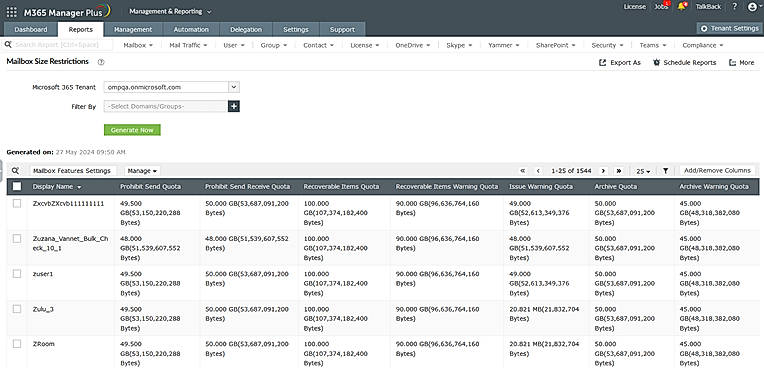Expand the SharePoint reports menu
The height and width of the screenshot is (368, 764).
pos(555,45)
